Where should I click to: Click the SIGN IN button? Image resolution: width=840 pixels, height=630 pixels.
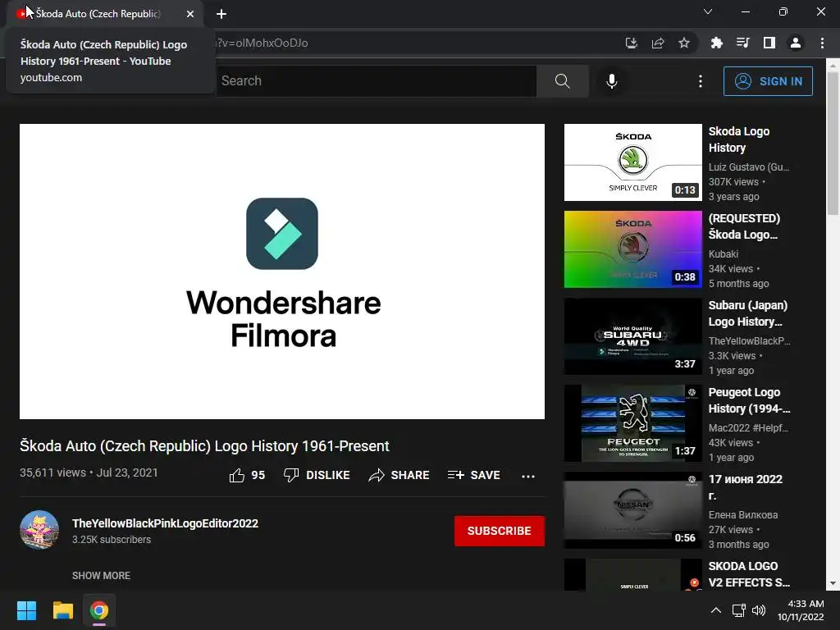(768, 81)
